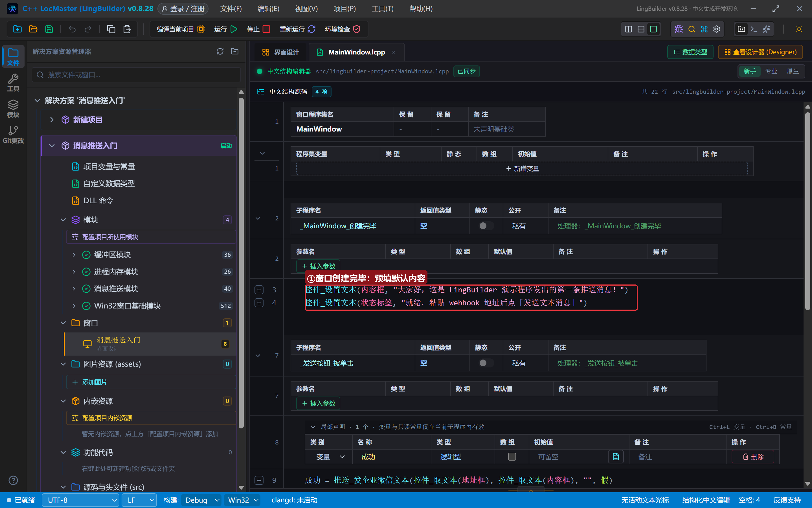812x508 pixels.
Task: Click the command key shortcut icon
Action: pos(704,29)
